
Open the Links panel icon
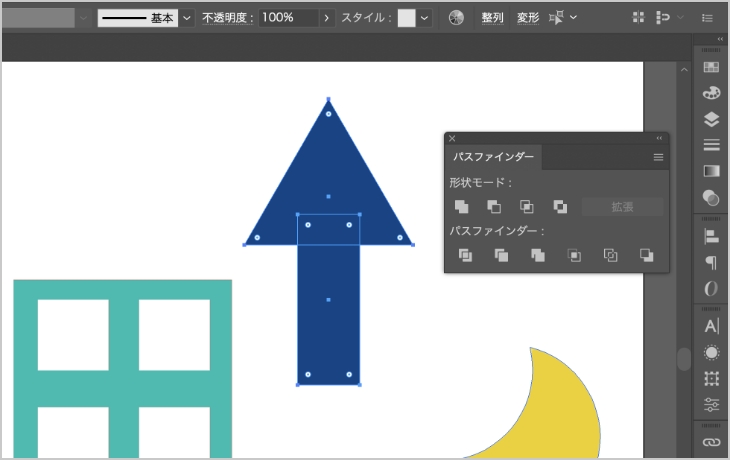point(711,442)
